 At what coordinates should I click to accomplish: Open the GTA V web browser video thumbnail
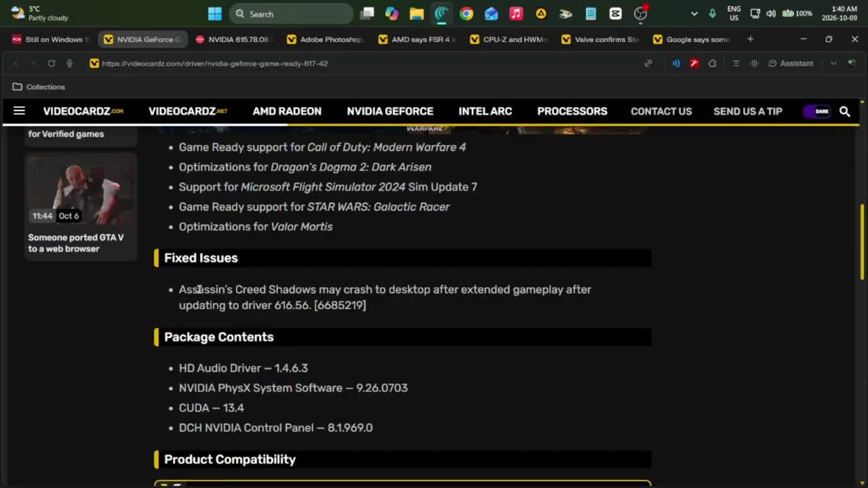click(x=81, y=190)
